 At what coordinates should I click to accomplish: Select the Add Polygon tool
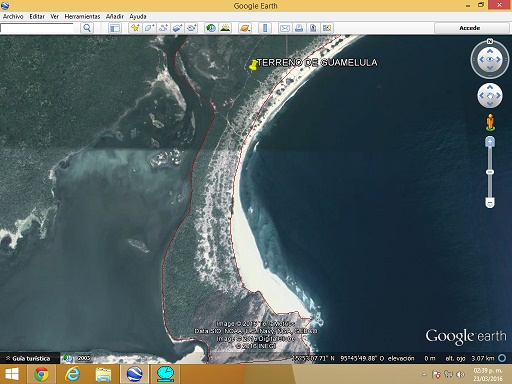[149, 28]
